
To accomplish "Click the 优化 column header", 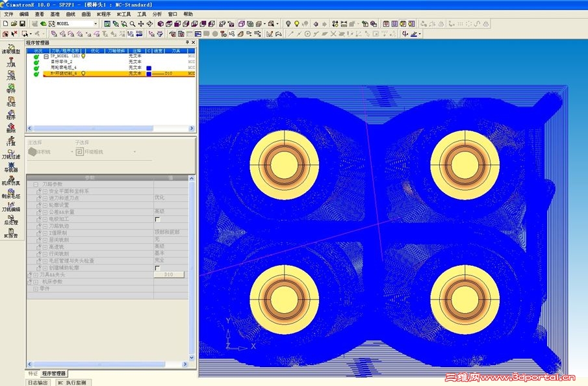I will coord(96,51).
